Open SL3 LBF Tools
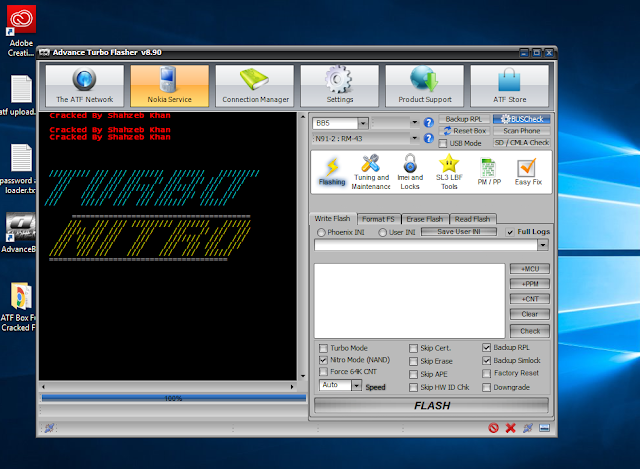 (449, 171)
